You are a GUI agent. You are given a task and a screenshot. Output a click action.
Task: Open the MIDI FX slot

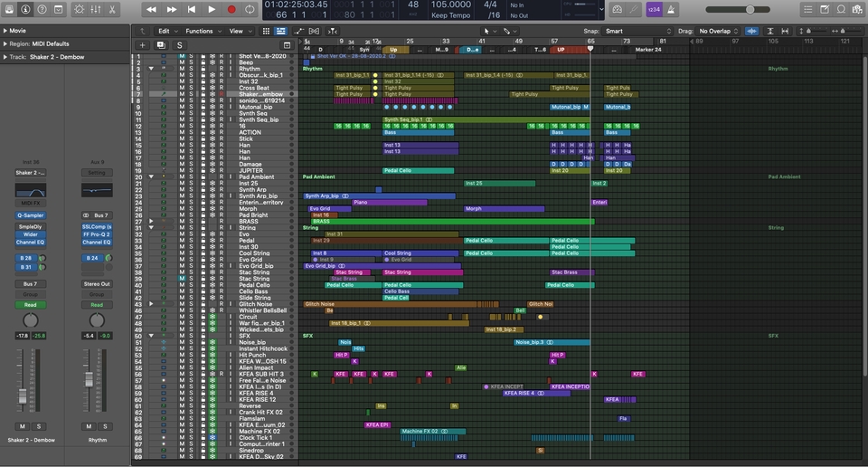[31, 204]
